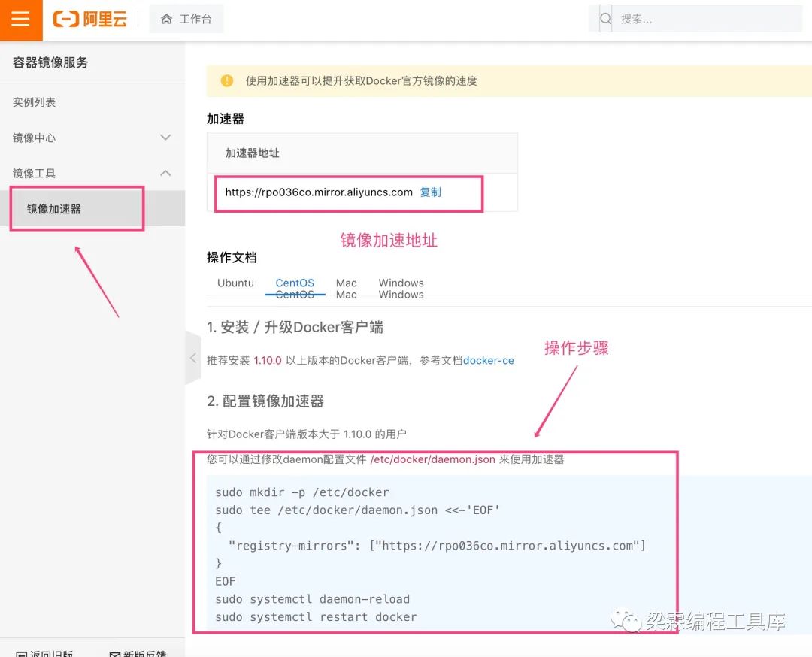Click the EOF line in the code block
Screen dimensions: 812x657
click(x=226, y=581)
